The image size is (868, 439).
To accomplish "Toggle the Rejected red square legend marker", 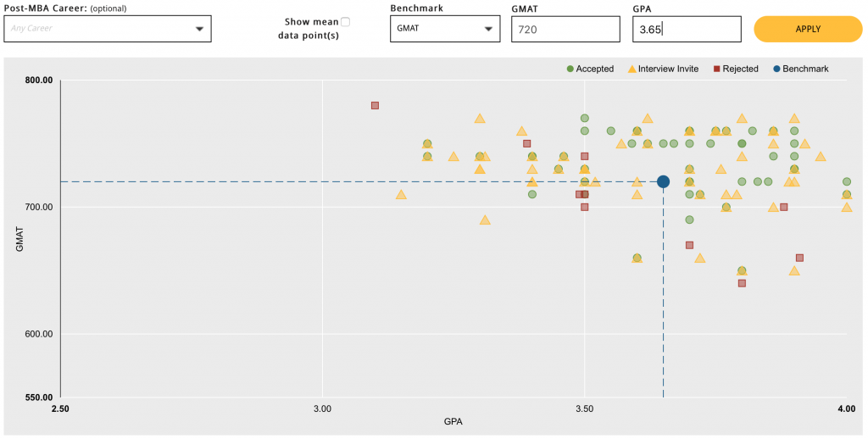I will [715, 69].
